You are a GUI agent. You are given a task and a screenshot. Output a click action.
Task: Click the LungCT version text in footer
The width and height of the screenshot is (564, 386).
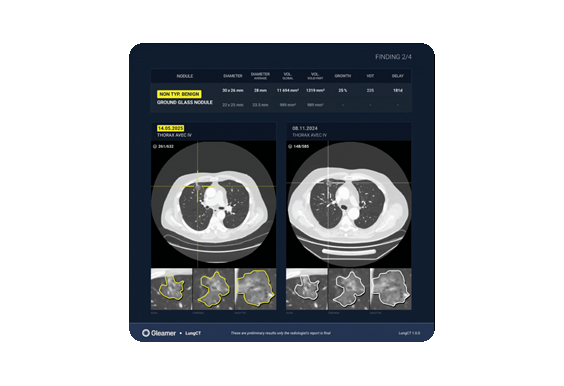coord(409,333)
